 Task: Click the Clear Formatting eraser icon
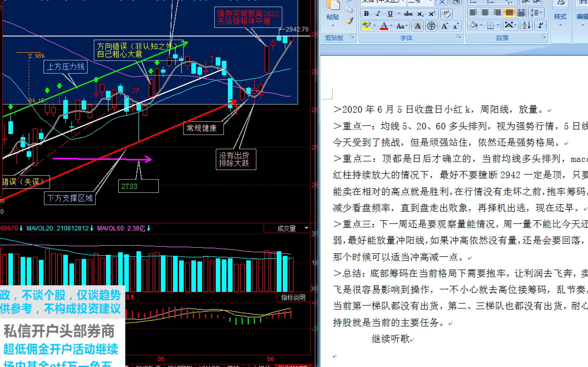pyautogui.click(x=446, y=14)
